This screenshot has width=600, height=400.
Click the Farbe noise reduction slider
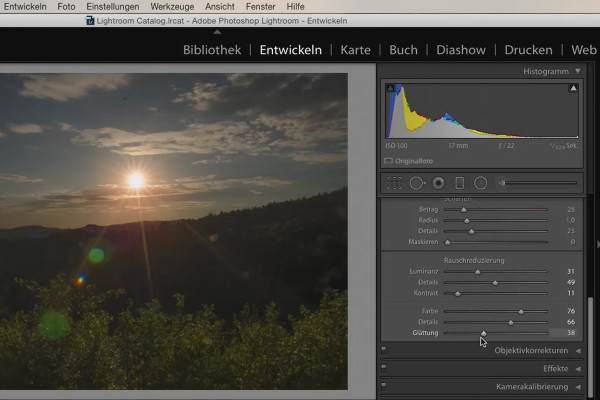point(496,312)
